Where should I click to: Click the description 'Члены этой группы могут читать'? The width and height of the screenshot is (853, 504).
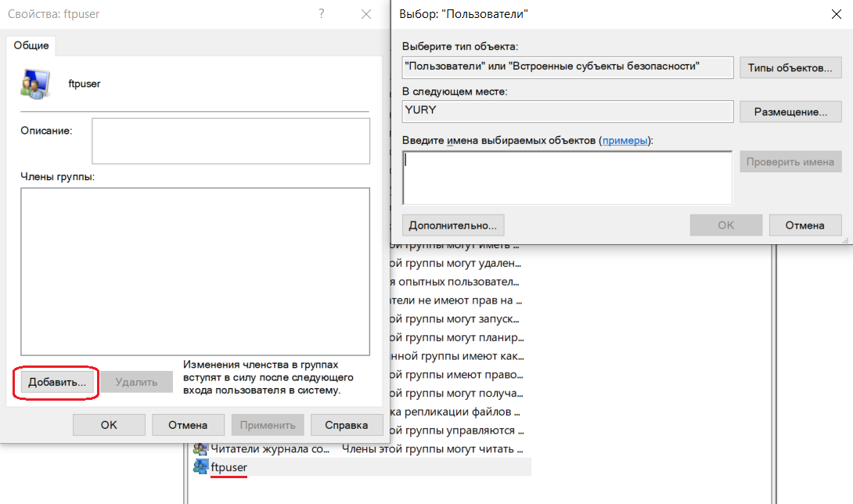coord(432,449)
